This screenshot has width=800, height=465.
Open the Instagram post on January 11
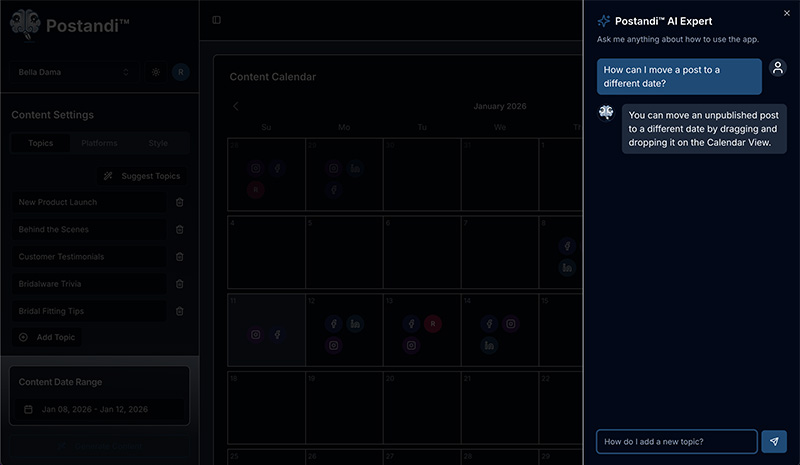tap(255, 335)
